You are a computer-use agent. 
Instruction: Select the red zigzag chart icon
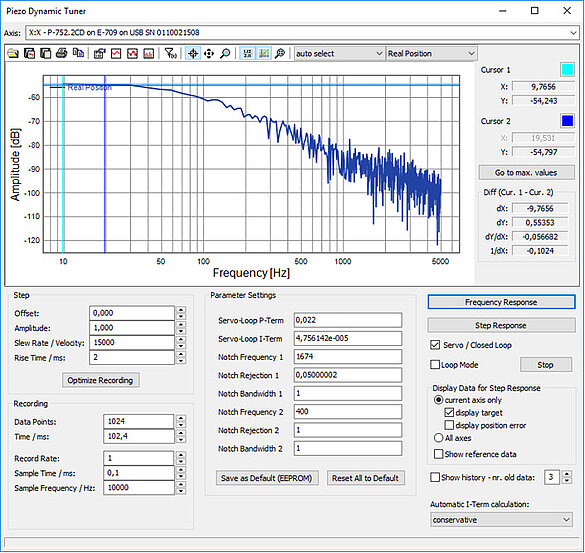pos(132,53)
